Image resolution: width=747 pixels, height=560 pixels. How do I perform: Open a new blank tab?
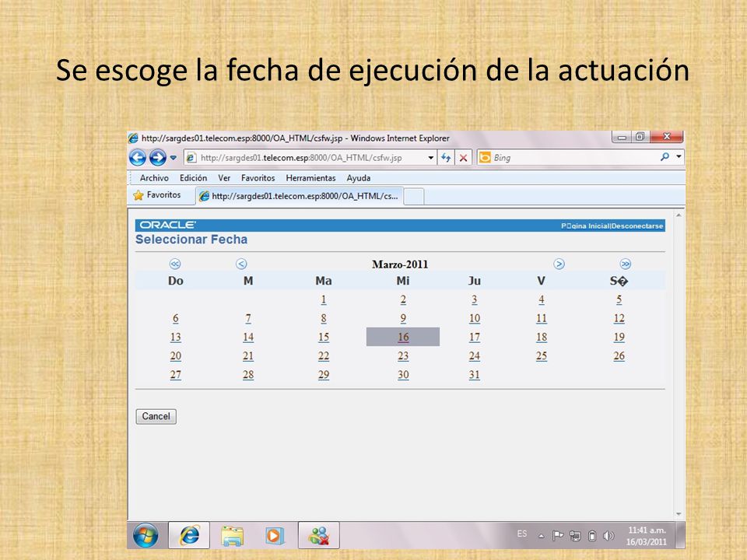(413, 197)
